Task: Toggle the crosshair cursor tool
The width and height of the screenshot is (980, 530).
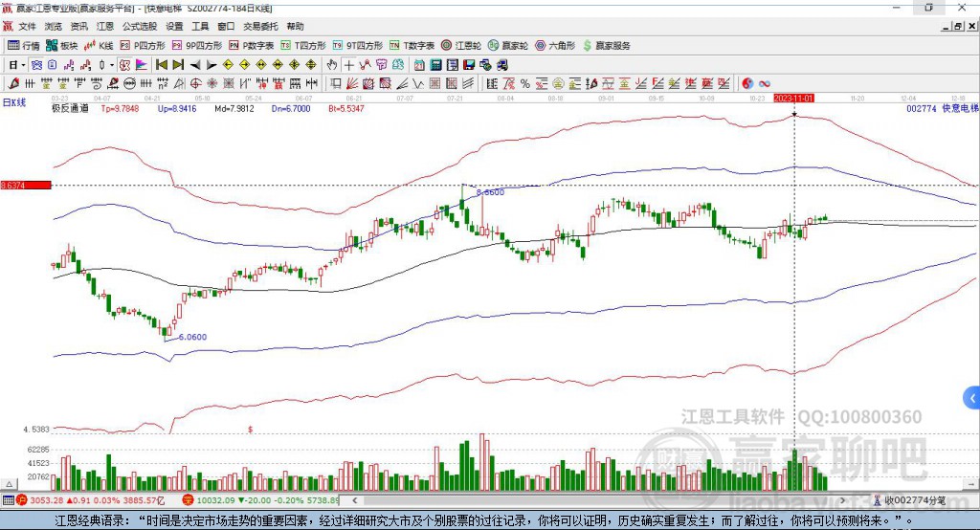Action: (348, 65)
